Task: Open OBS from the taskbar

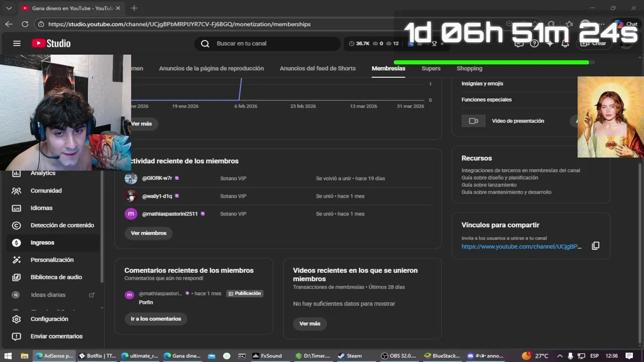Action: (398, 356)
